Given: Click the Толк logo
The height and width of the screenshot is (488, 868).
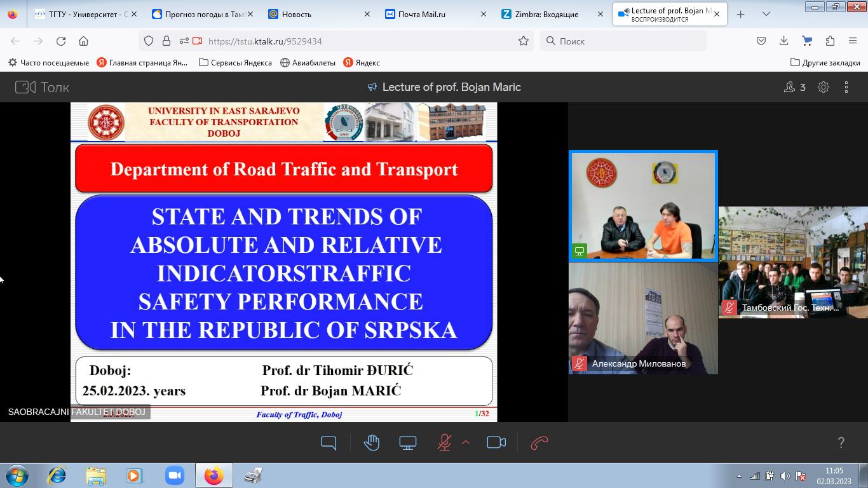Looking at the screenshot, I should click(x=42, y=87).
